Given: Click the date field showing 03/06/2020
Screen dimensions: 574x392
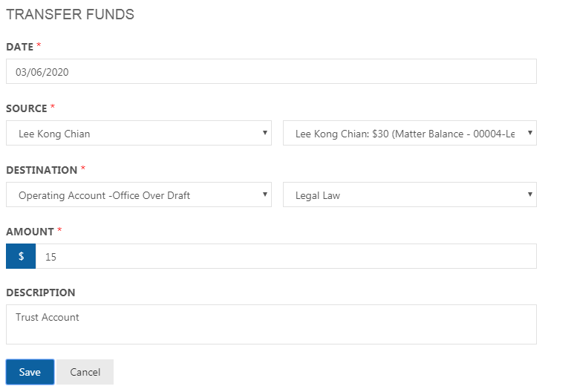Looking at the screenshot, I should pos(271,71).
